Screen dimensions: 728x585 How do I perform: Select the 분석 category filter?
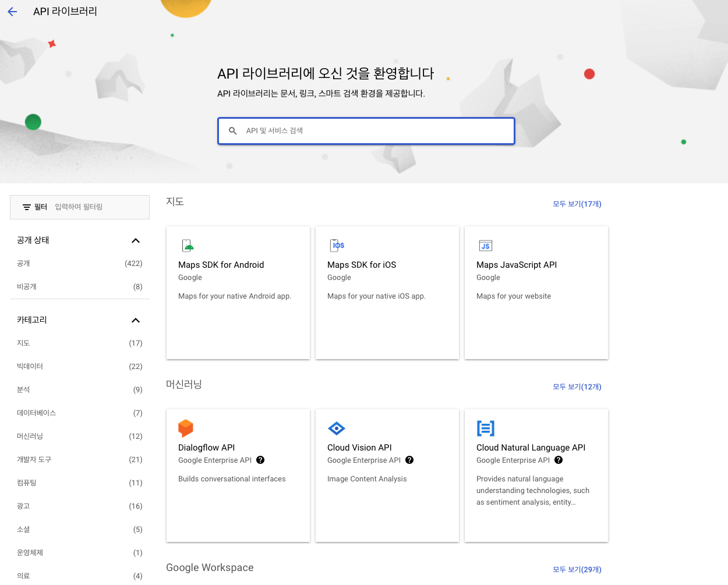coord(80,390)
